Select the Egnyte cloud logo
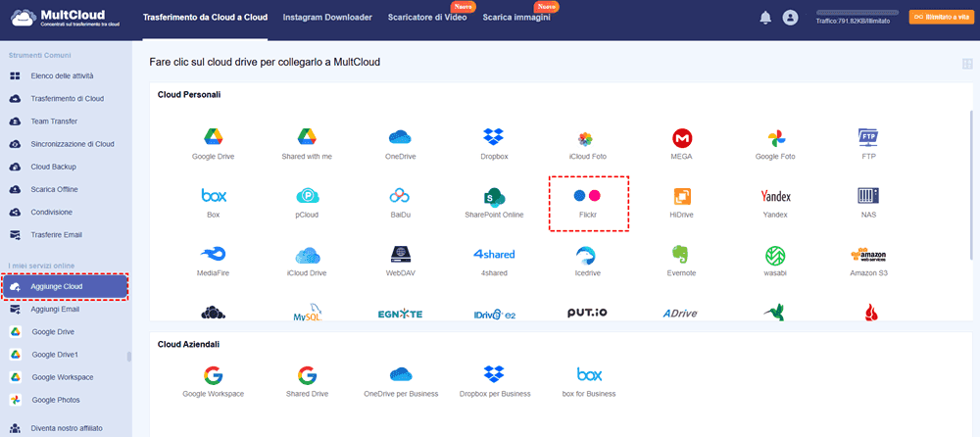Viewport: 980px width, 437px height. 401,314
